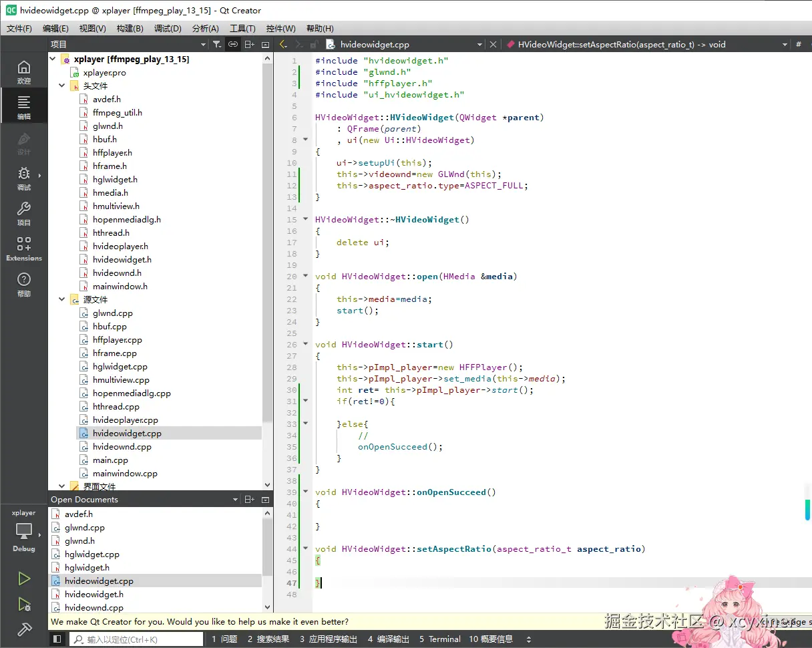
Task: Collapse the 界面文件 forms folder
Action: 62,487
